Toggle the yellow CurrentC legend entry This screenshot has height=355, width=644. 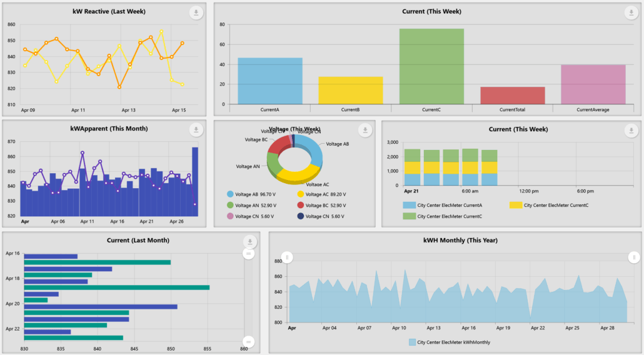coord(516,205)
